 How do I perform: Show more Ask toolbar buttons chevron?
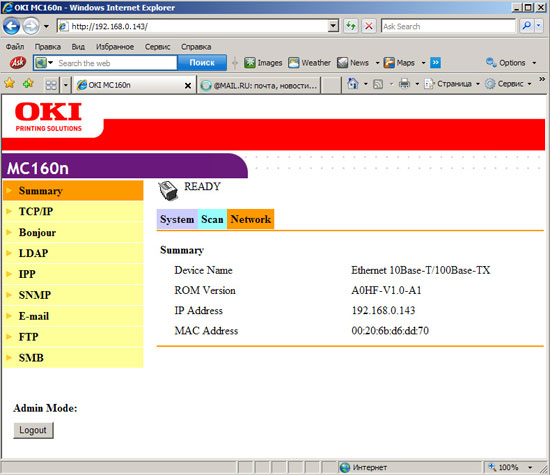click(x=435, y=63)
